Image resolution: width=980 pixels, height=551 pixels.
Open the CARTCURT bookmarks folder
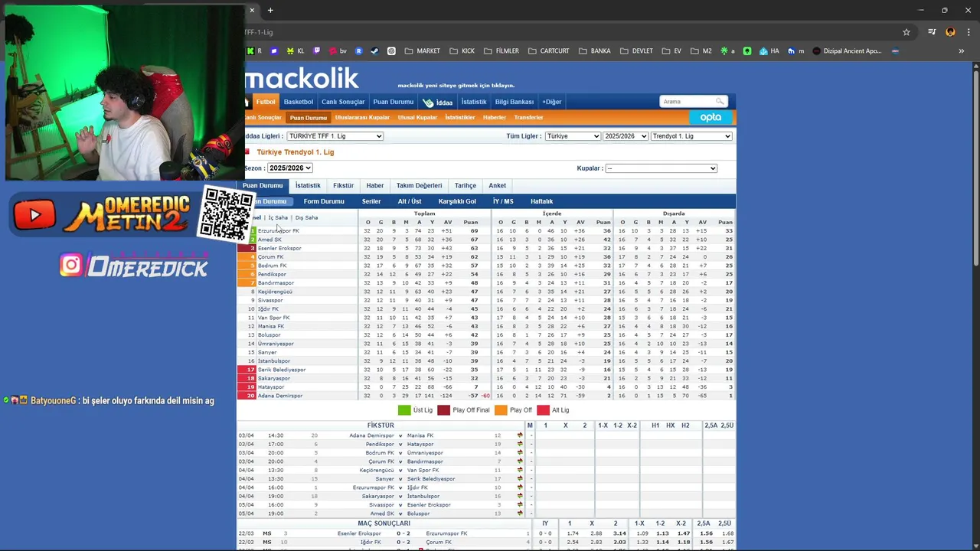pos(548,51)
